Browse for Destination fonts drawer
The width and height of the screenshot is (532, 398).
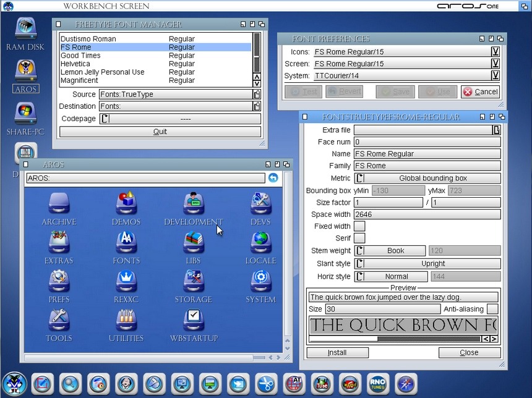point(257,106)
